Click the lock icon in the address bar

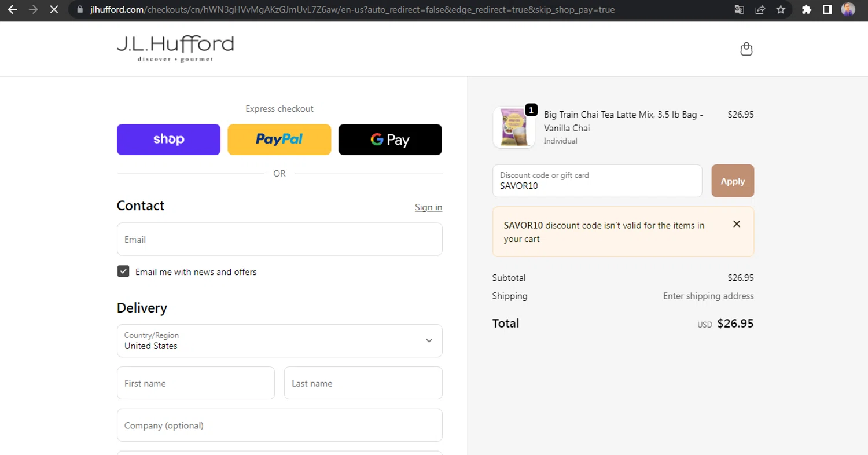tap(80, 10)
